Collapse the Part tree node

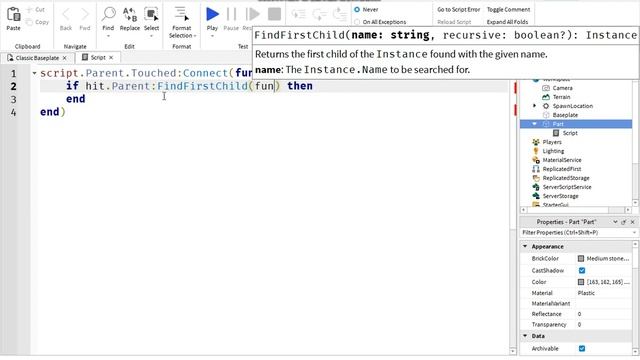click(x=535, y=124)
